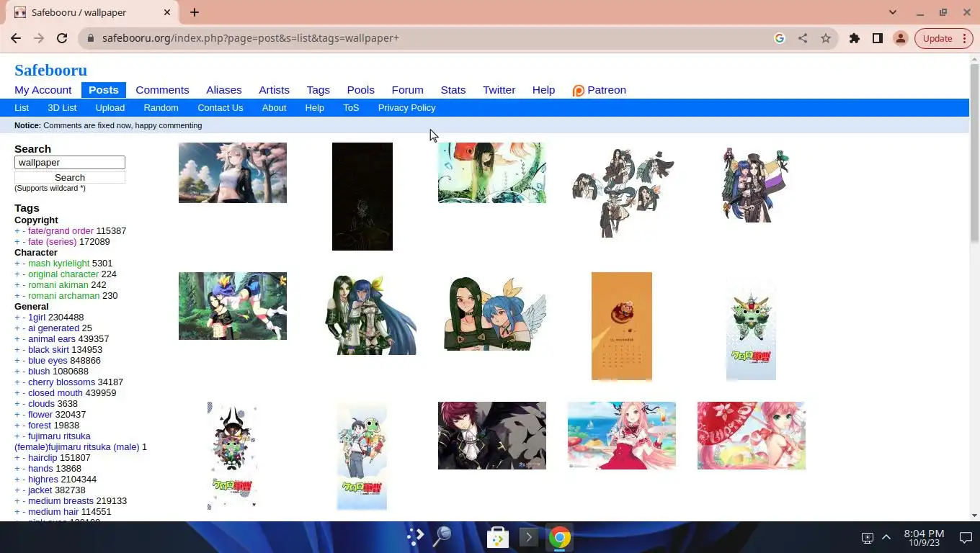Open the terminal icon in taskbar
Screen dimensions: 980x553
tap(529, 537)
